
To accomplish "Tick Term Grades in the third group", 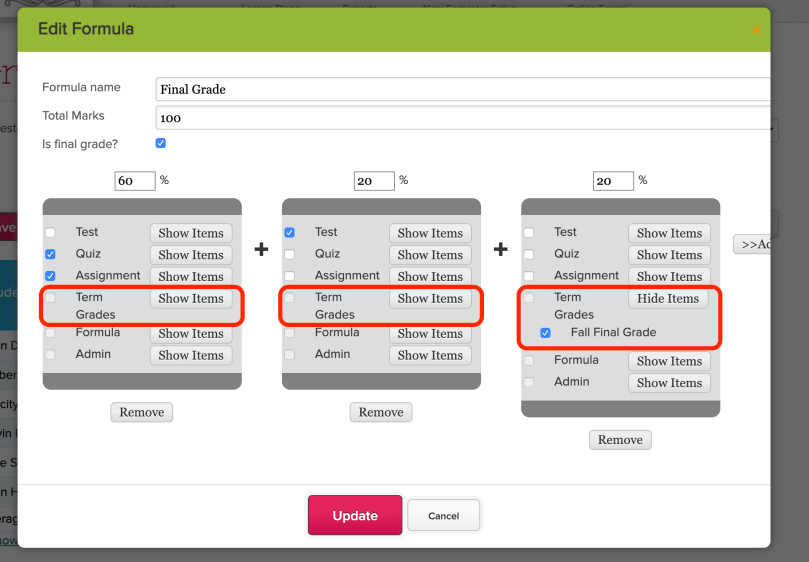I will click(529, 298).
